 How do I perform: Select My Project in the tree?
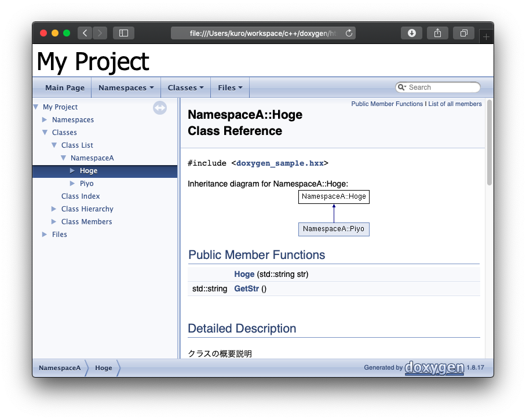(60, 107)
